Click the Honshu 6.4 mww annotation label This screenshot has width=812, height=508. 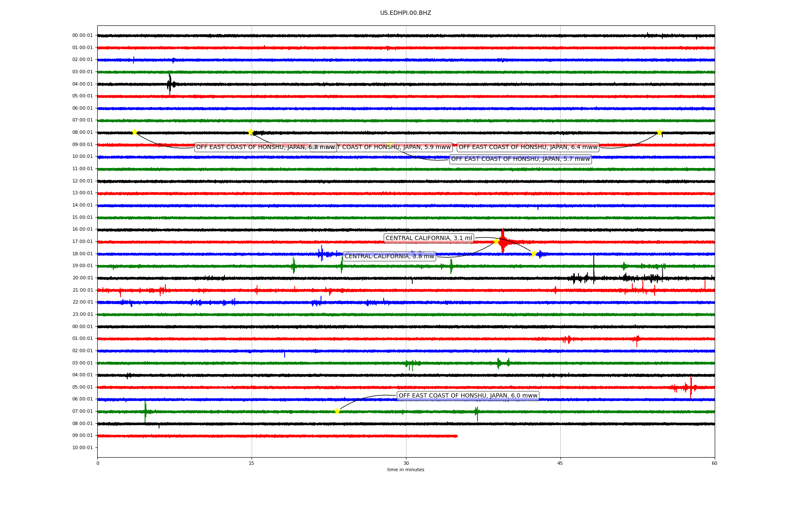(528, 147)
